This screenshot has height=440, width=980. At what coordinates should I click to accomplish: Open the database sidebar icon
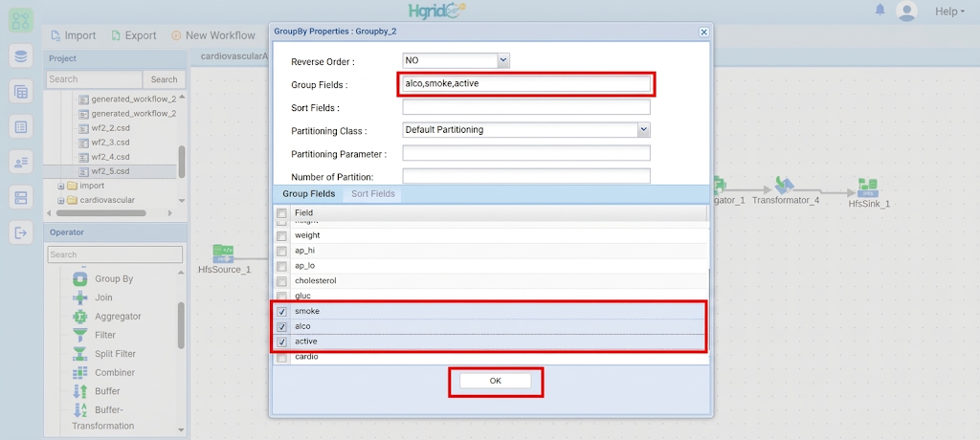21,56
